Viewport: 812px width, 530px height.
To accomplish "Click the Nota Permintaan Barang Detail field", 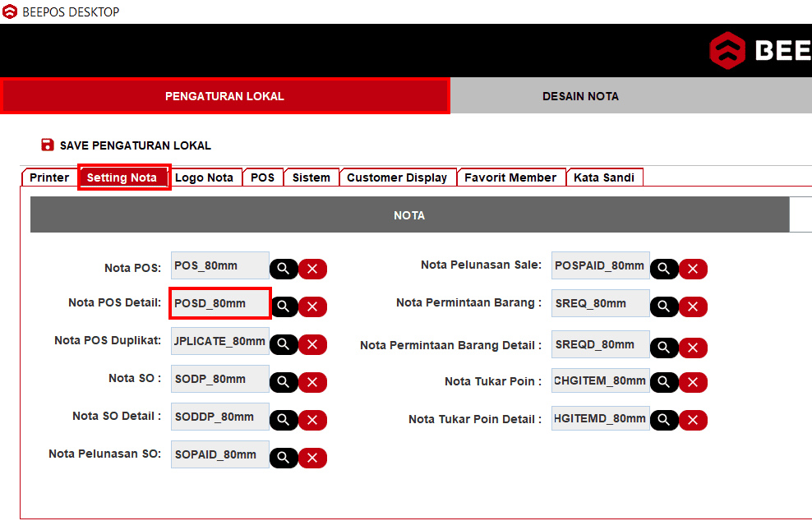I will (600, 344).
